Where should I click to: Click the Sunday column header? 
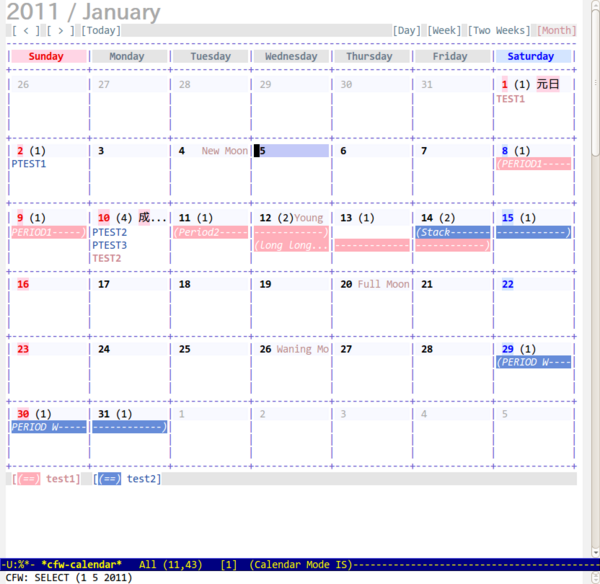pyautogui.click(x=49, y=56)
